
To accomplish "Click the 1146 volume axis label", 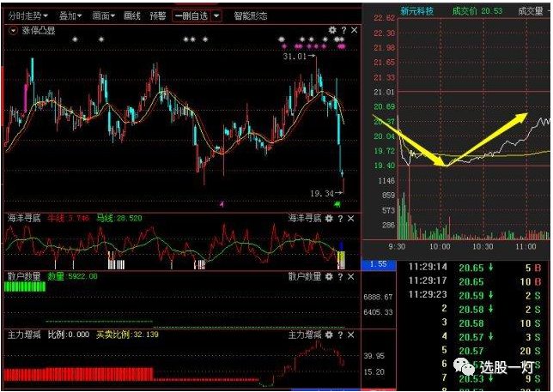I will click(x=386, y=181).
